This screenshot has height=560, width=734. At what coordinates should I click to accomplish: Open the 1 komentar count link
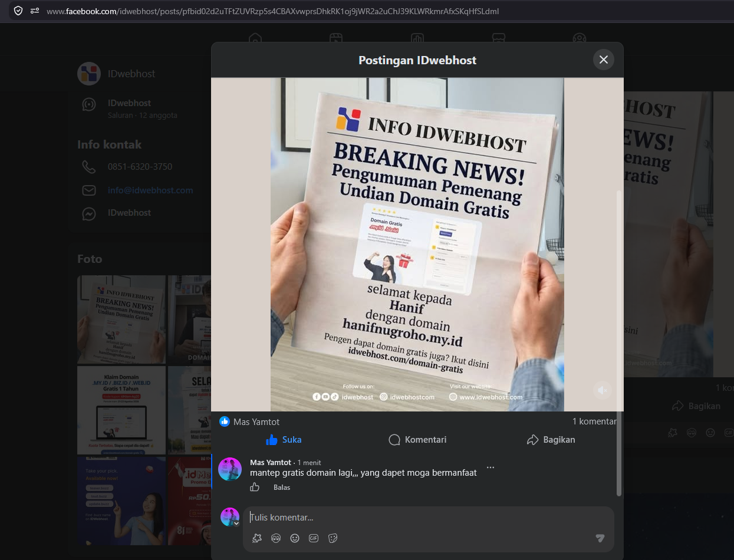[594, 421]
